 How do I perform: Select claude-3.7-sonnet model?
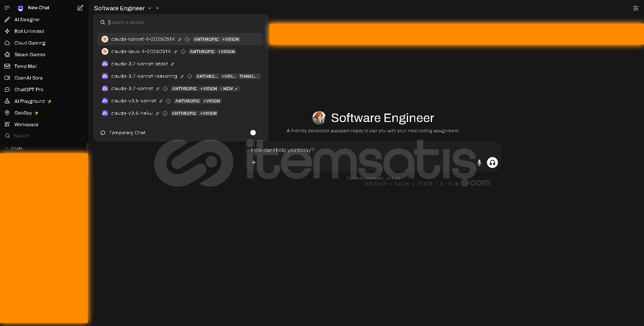click(x=180, y=88)
